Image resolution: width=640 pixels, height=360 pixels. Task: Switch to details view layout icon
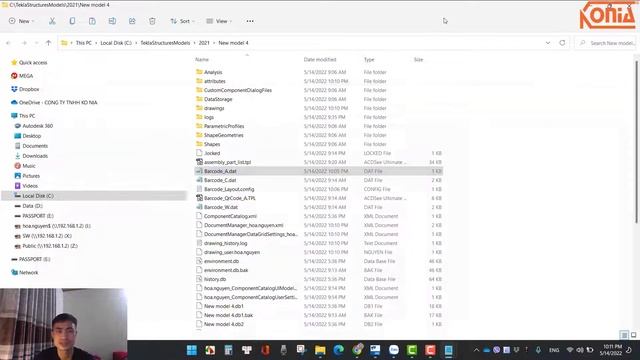point(624,335)
